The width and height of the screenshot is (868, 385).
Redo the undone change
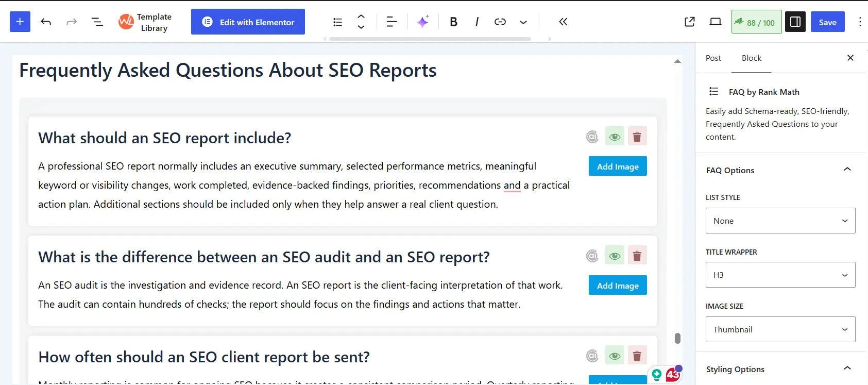pos(72,22)
